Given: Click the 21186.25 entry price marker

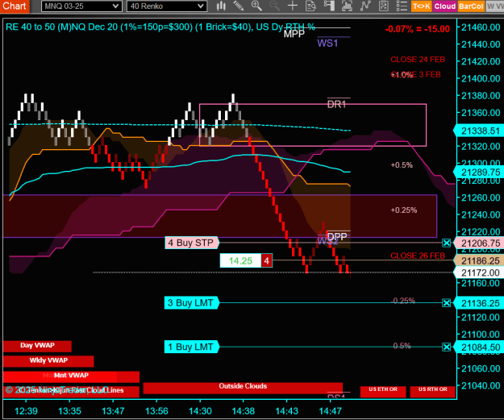Looking at the screenshot, I should [481, 261].
